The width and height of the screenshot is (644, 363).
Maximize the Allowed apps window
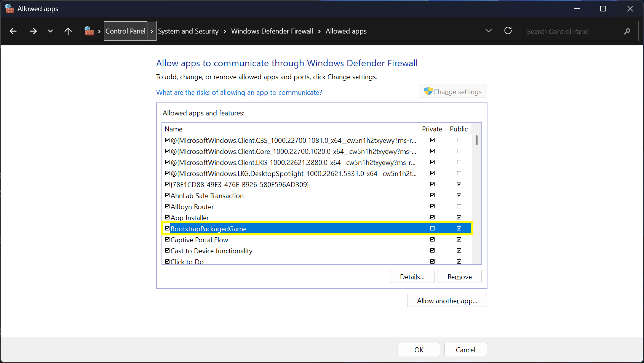click(x=603, y=8)
